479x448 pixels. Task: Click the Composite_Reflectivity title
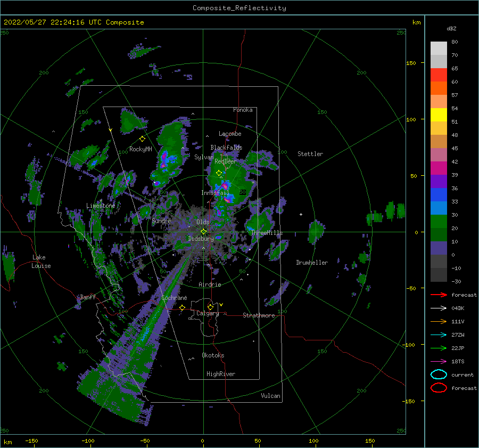pos(240,8)
